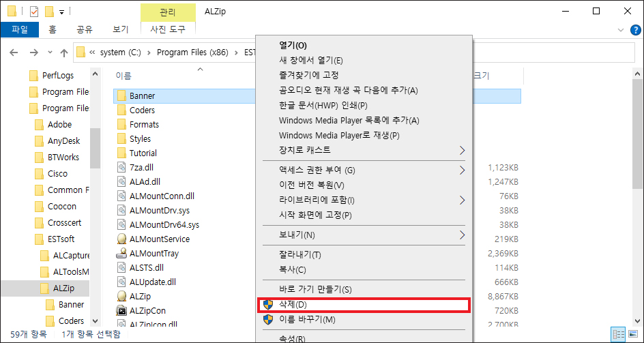Click the Tutorial folder icon in file list

pyautogui.click(x=121, y=153)
